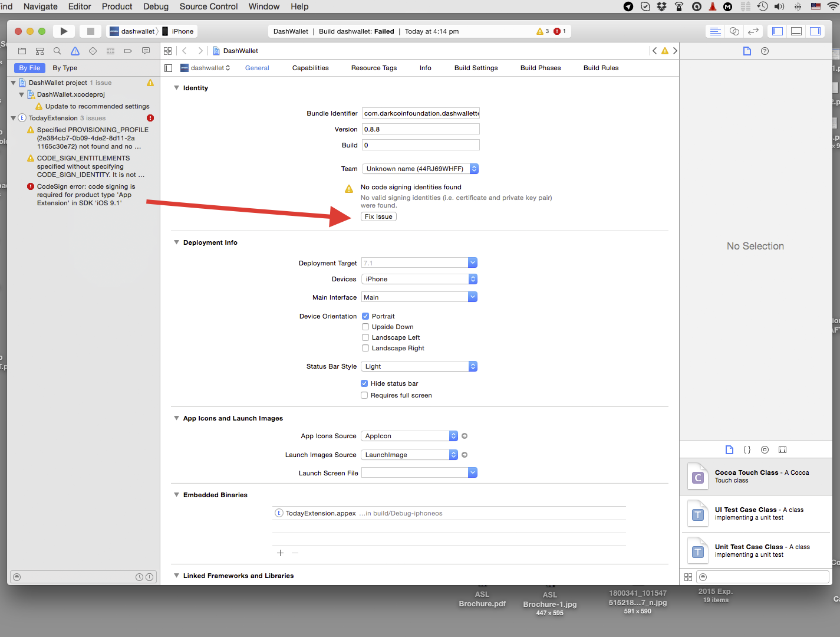Image resolution: width=840 pixels, height=637 pixels.
Task: Open the Product menu
Action: pyautogui.click(x=117, y=6)
